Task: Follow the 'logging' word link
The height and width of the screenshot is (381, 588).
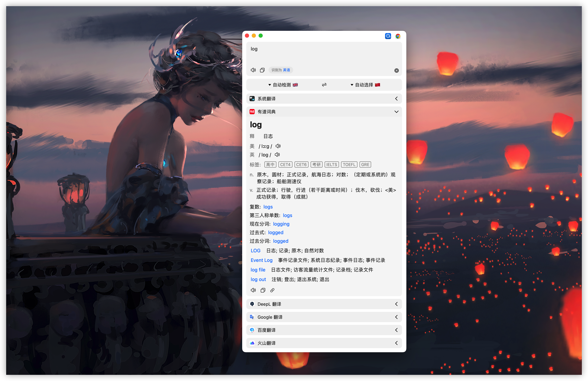Action: tap(281, 224)
